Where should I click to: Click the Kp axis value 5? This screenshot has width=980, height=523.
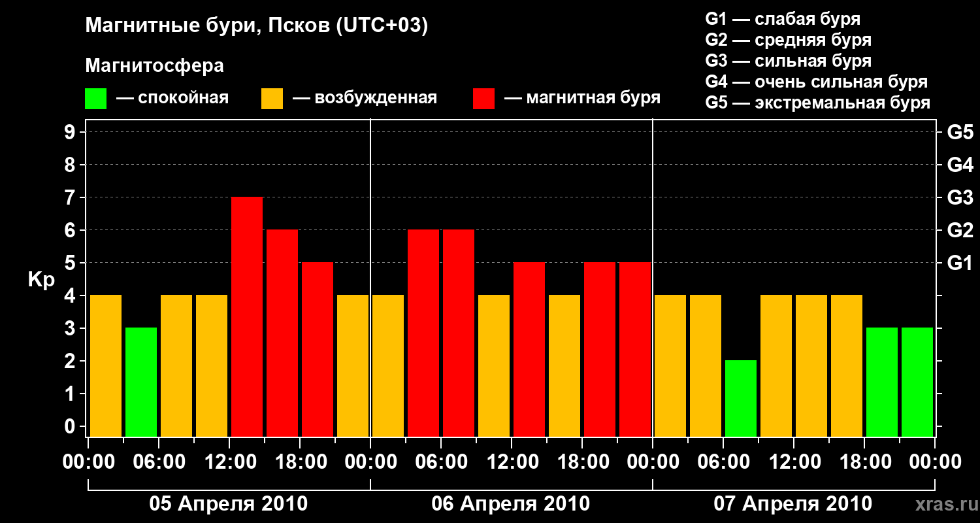[71, 263]
